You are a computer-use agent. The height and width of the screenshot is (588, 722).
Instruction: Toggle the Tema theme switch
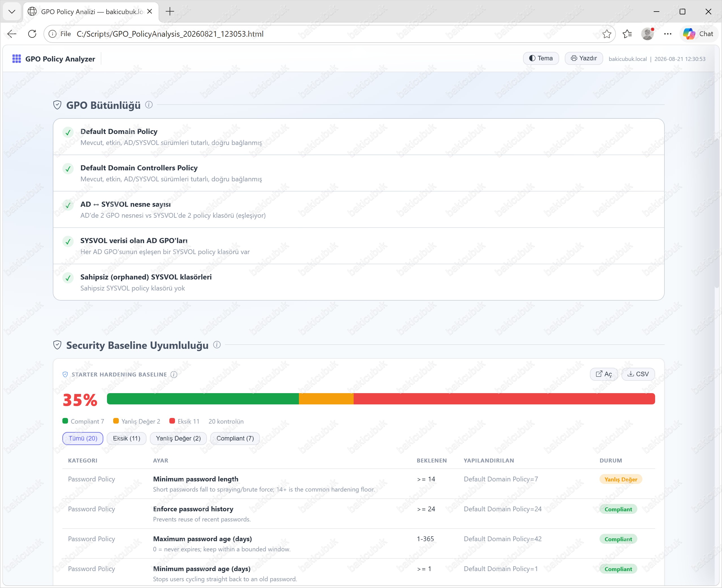tap(541, 58)
